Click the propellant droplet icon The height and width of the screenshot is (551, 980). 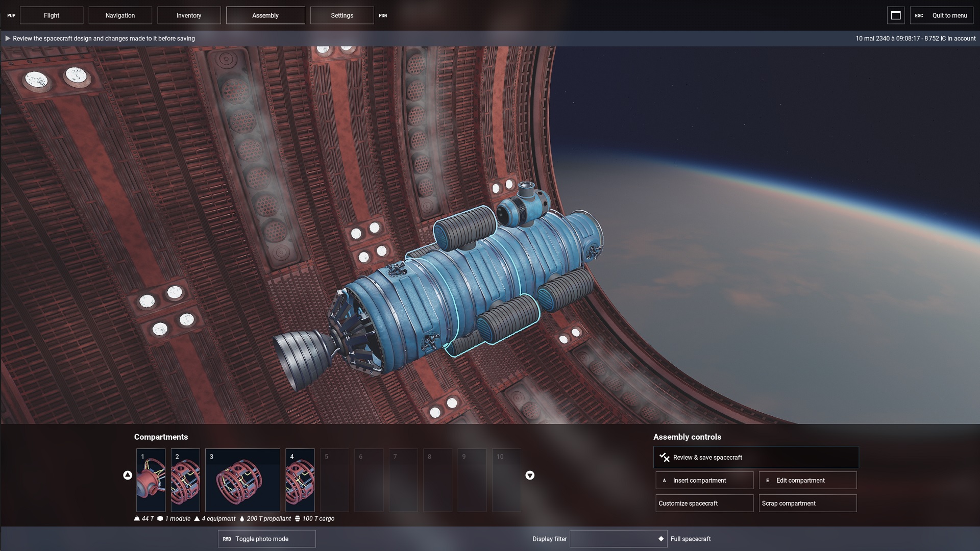[x=242, y=518]
